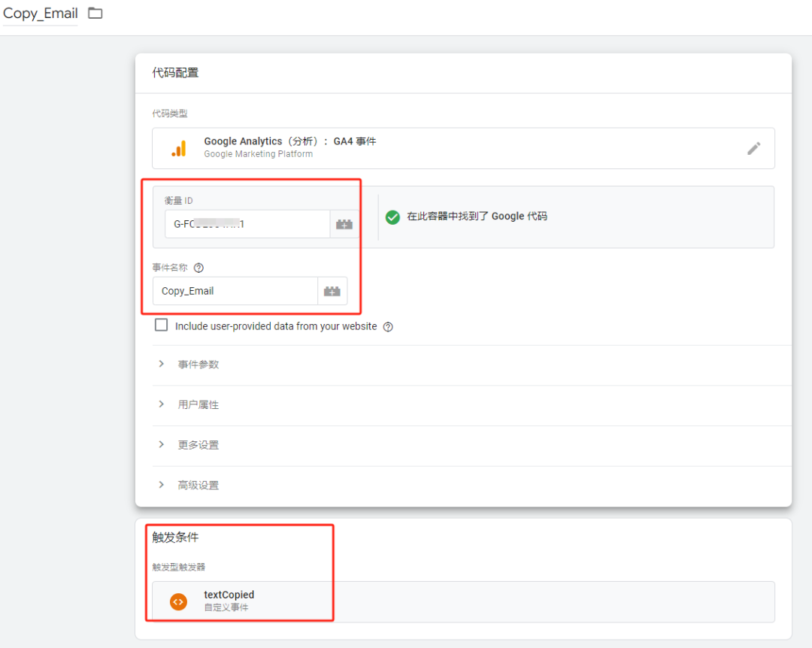Insert variable icon next to measurement ID field
Screen dimensions: 812x648
click(x=344, y=224)
